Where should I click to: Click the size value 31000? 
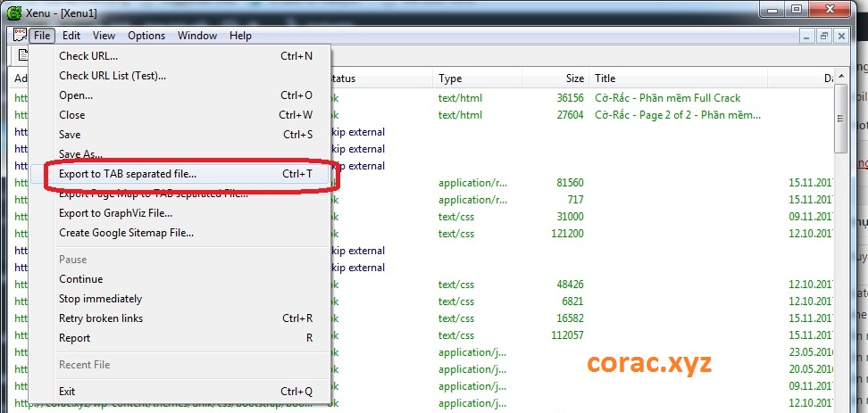coord(570,217)
